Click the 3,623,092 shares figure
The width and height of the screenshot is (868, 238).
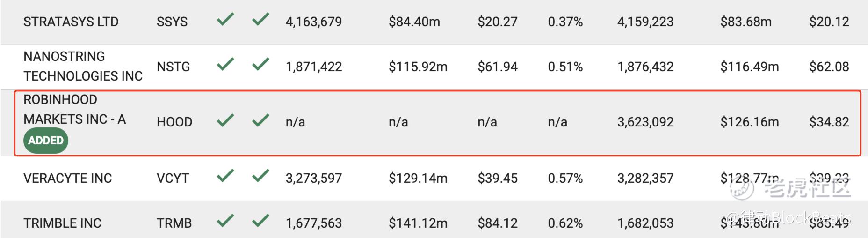[x=645, y=122]
